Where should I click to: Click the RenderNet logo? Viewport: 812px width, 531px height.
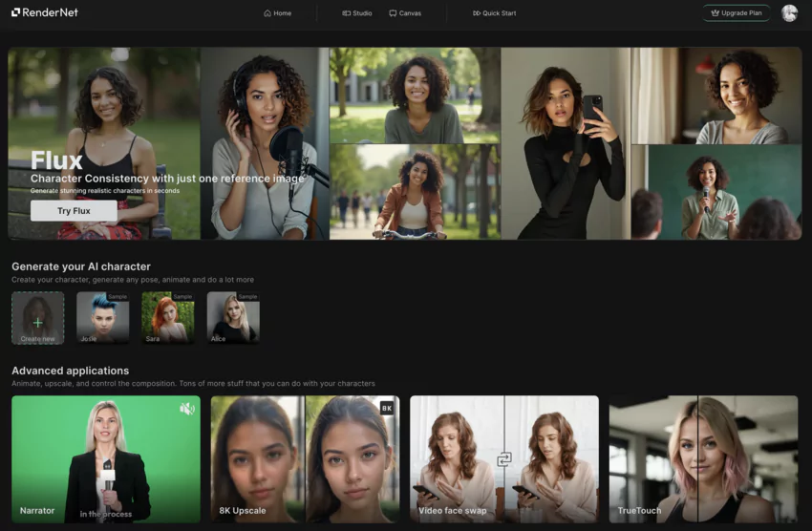(45, 12)
